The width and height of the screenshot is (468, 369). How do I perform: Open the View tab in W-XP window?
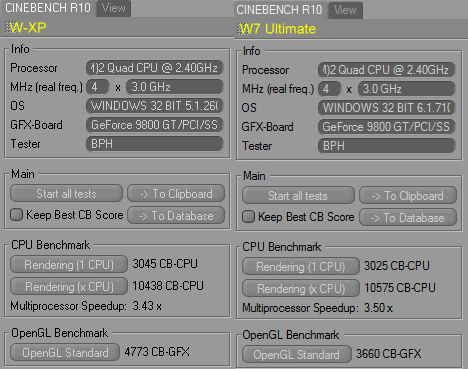114,8
